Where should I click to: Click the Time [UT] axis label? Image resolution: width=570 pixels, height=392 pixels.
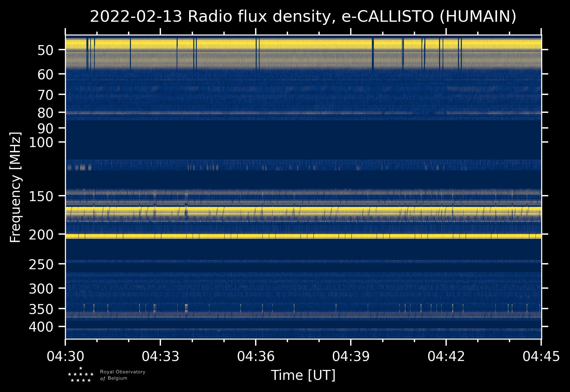pos(303,375)
